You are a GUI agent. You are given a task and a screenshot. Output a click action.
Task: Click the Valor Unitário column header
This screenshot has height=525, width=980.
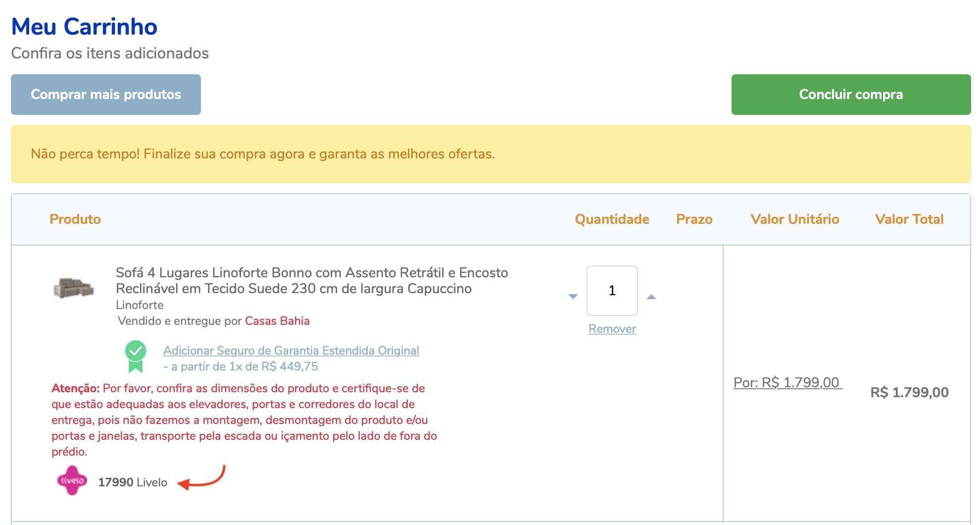795,219
